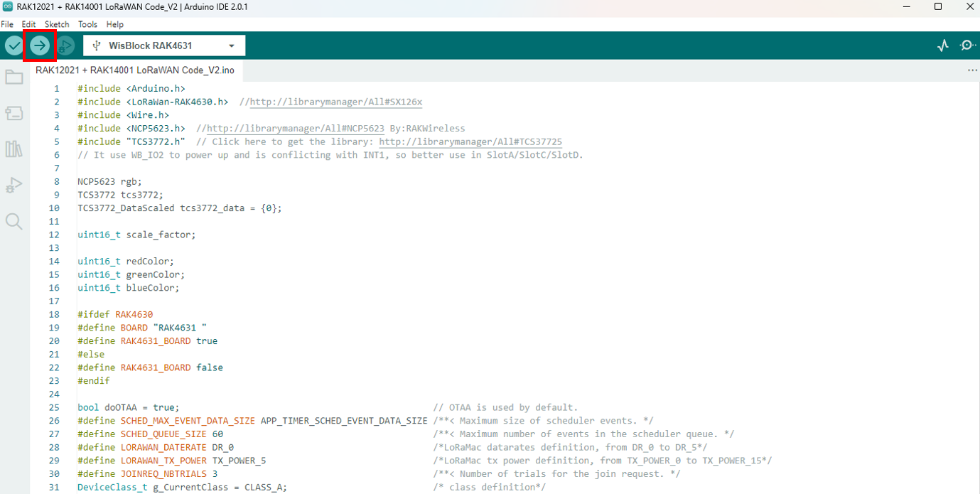Click on '#include <Arduino.h>' text
The width and height of the screenshot is (980, 494).
[131, 89]
